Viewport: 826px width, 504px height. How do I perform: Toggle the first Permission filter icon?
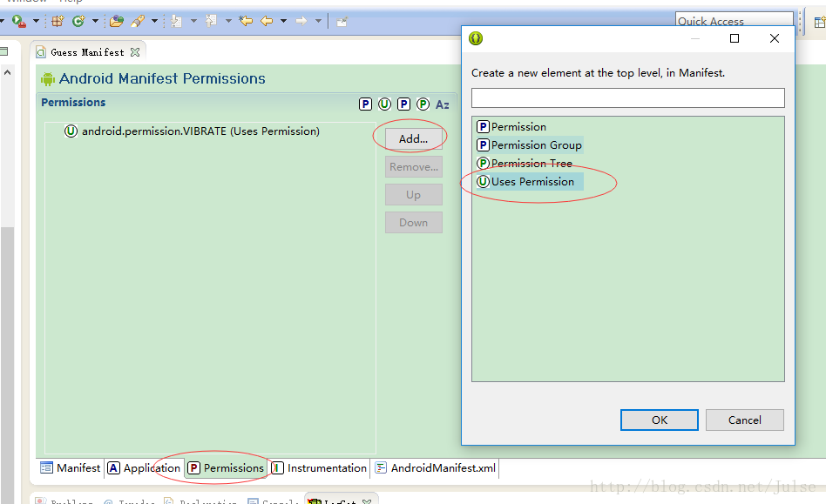click(365, 104)
